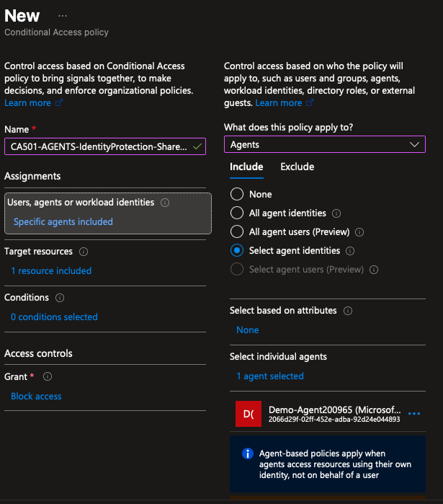The height and width of the screenshot is (504, 443).
Task: Open the left Learn more link
Action: [x=27, y=103]
